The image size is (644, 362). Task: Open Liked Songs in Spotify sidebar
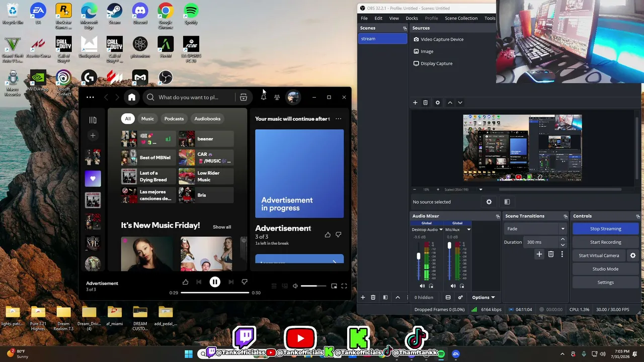click(93, 178)
